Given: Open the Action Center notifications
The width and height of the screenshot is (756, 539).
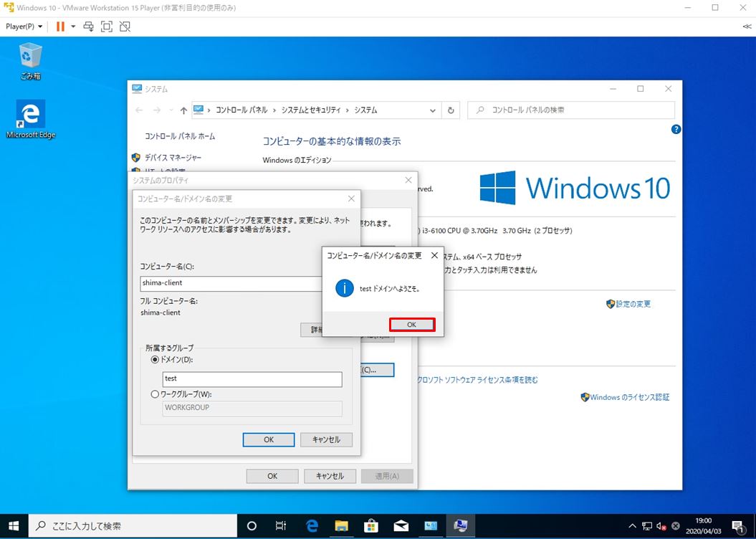Looking at the screenshot, I should click(738, 526).
